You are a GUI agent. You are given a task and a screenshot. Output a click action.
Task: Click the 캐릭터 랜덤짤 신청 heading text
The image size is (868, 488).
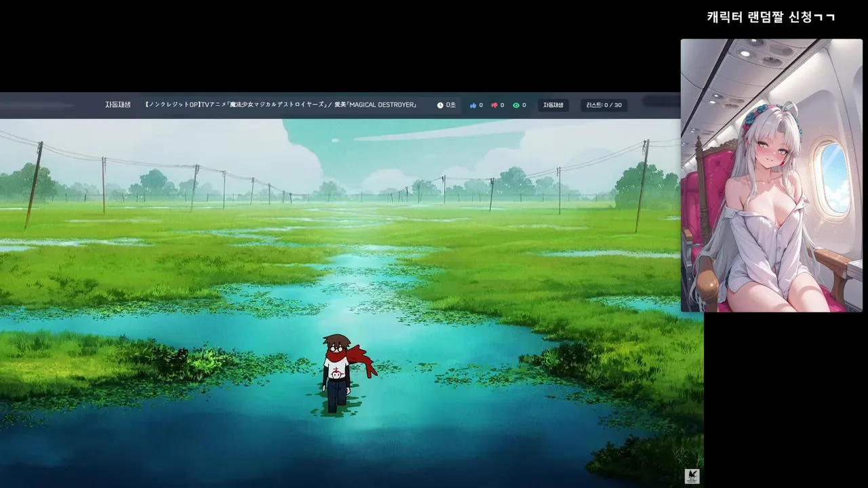770,17
